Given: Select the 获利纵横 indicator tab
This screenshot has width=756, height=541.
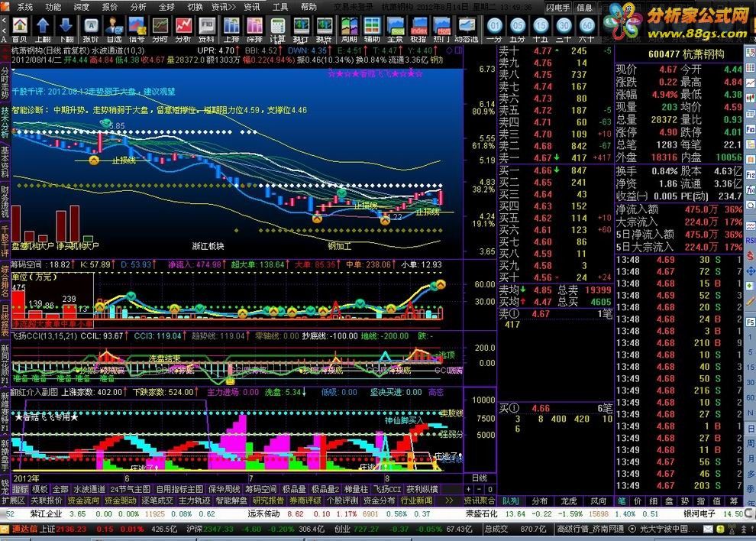Looking at the screenshot, I should tap(422, 489).
